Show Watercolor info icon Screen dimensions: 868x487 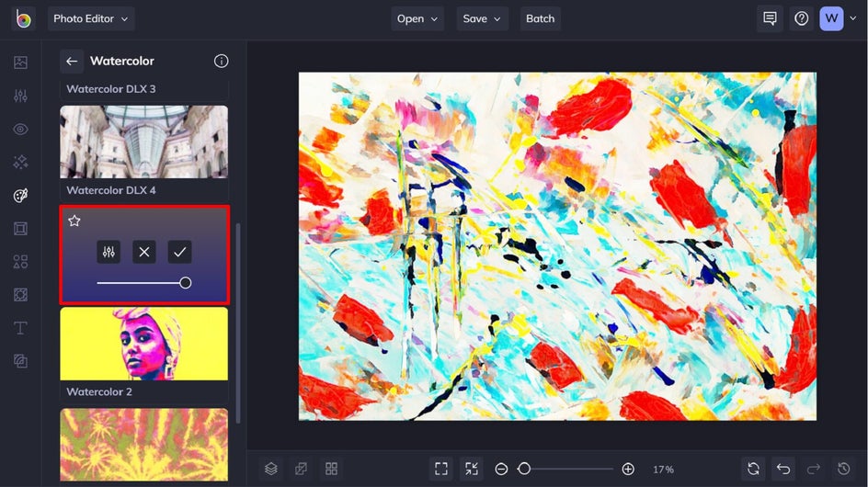(221, 62)
